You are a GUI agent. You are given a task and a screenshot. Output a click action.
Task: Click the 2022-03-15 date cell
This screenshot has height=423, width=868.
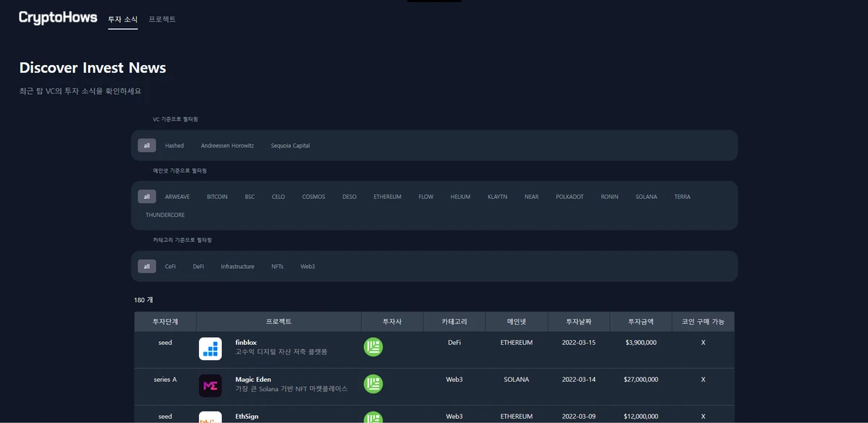(579, 343)
